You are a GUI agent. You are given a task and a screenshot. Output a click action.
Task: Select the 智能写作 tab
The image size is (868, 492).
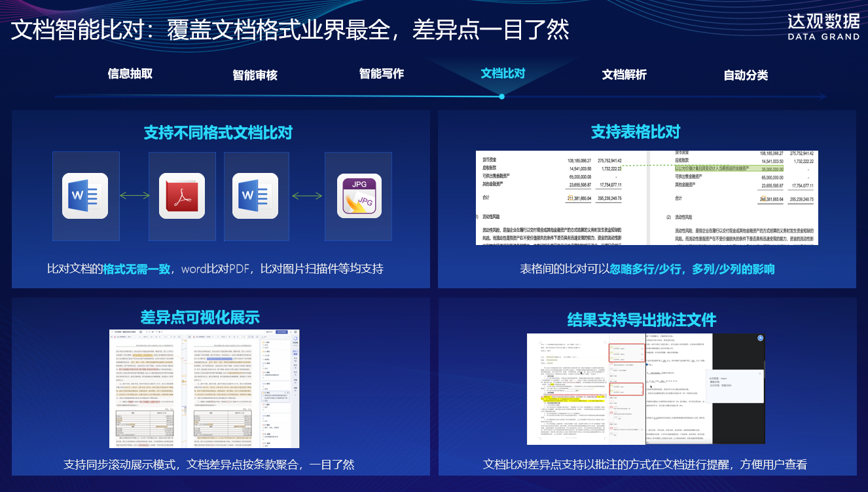point(382,74)
